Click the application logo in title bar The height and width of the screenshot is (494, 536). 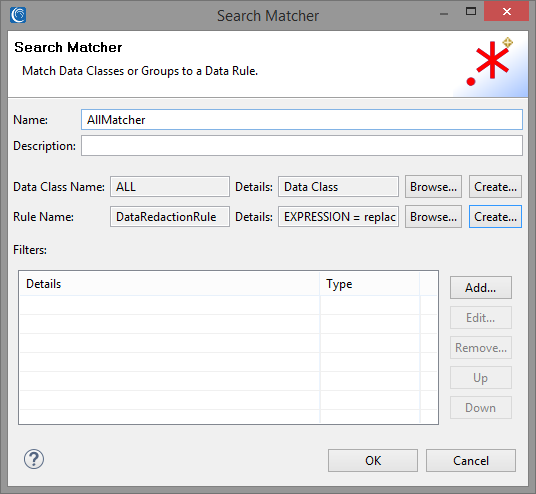click(x=18, y=15)
